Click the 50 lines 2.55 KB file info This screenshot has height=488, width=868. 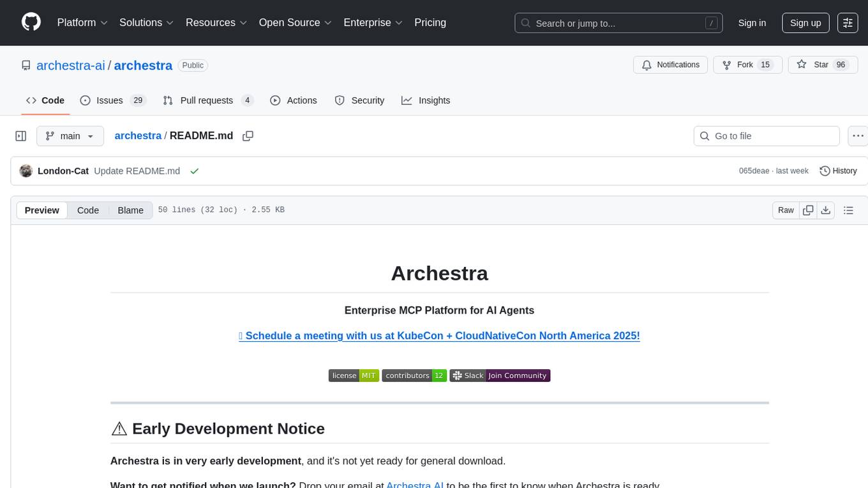(x=221, y=210)
